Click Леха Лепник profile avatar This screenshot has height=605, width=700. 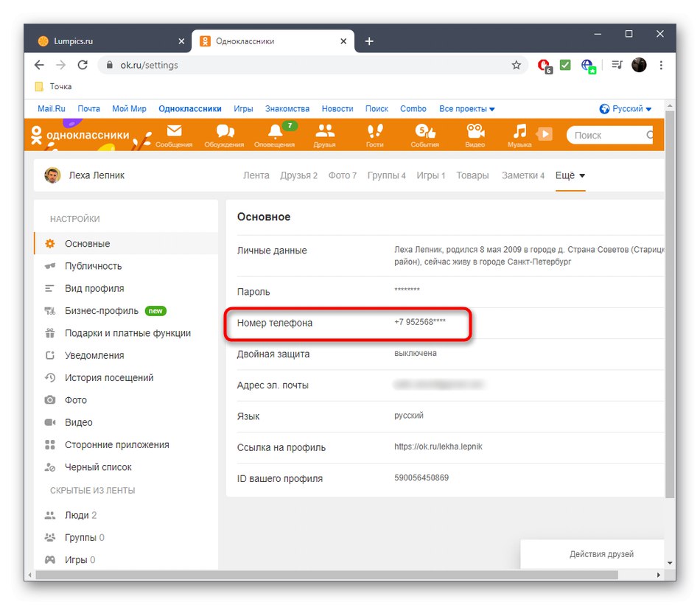point(52,175)
